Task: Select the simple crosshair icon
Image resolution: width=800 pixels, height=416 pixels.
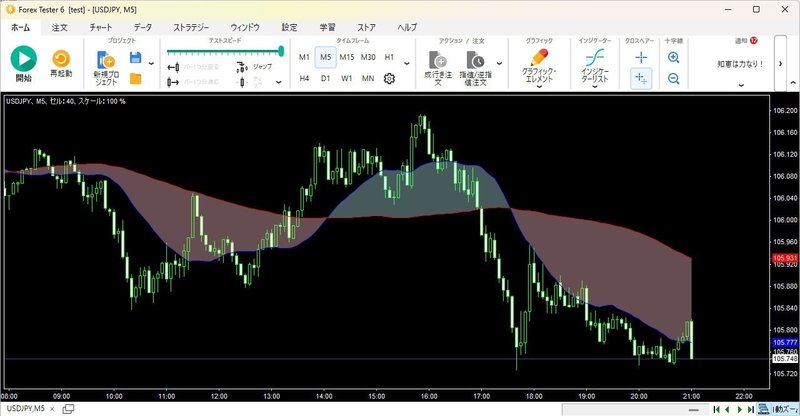Action: (x=641, y=58)
